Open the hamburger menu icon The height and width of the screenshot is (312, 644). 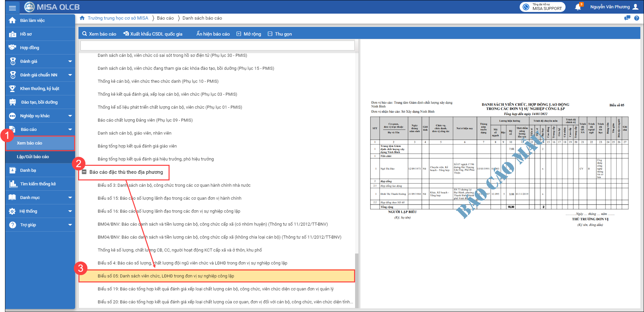[x=12, y=8]
